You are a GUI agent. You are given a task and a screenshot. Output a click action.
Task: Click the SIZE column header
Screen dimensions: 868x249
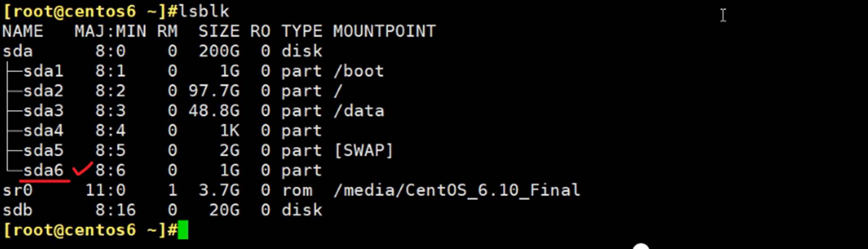218,32
